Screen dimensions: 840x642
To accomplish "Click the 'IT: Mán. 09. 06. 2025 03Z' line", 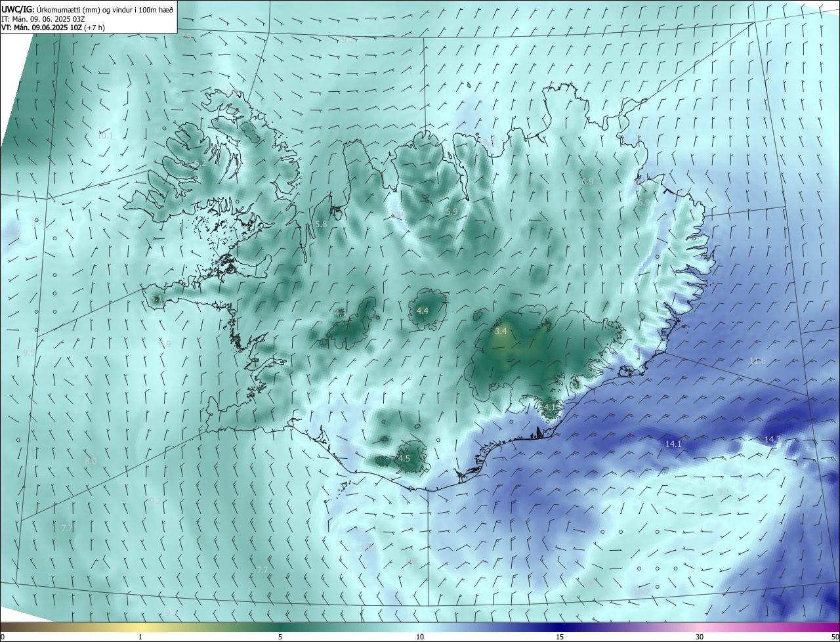I will (x=43, y=19).
